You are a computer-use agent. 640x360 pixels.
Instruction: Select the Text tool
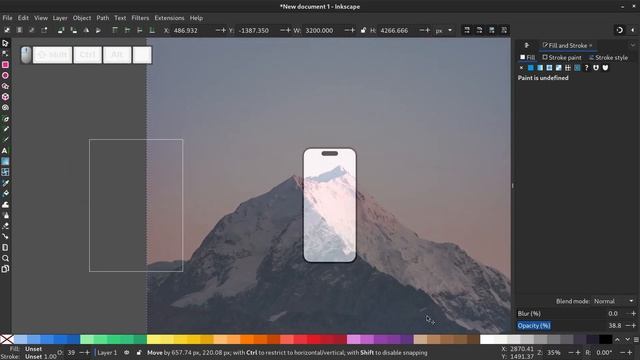click(5, 151)
